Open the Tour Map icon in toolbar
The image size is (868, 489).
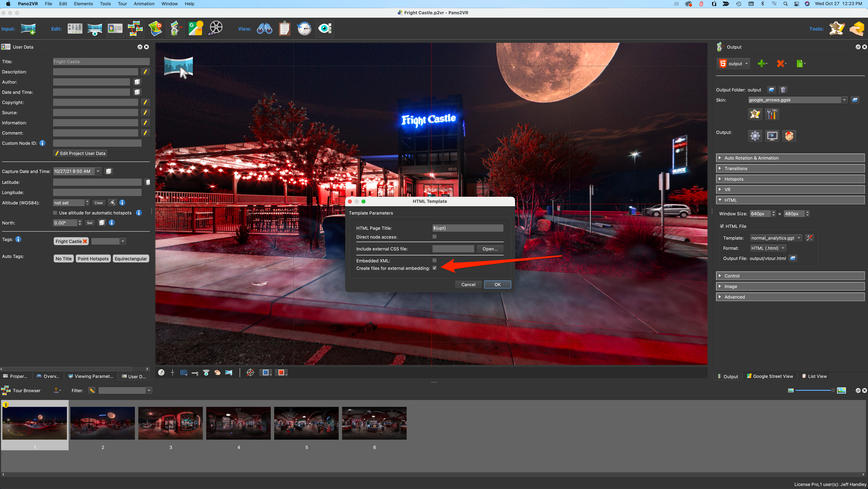click(x=155, y=29)
